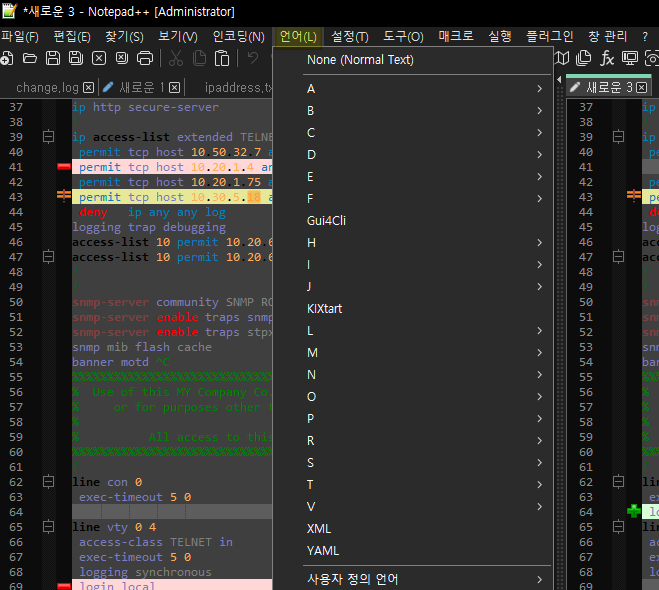Click the orange changed marker on left line 43
Image resolution: width=659 pixels, height=590 pixels.
pyautogui.click(x=64, y=195)
